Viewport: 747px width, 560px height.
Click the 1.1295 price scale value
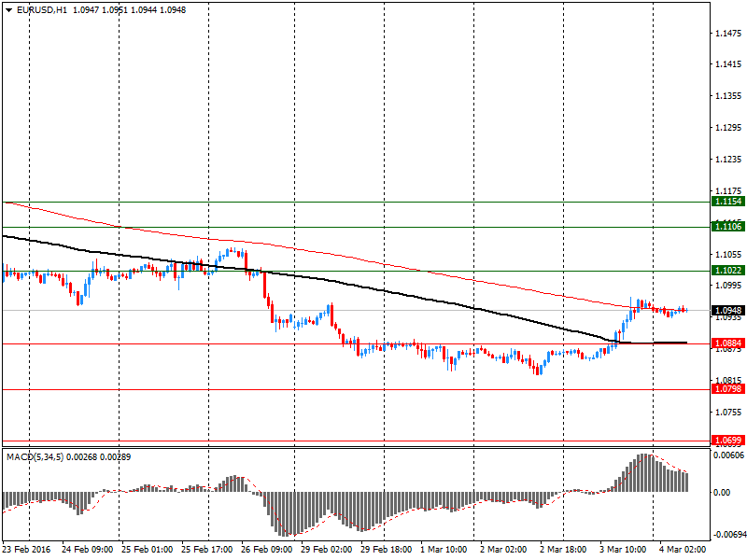728,128
